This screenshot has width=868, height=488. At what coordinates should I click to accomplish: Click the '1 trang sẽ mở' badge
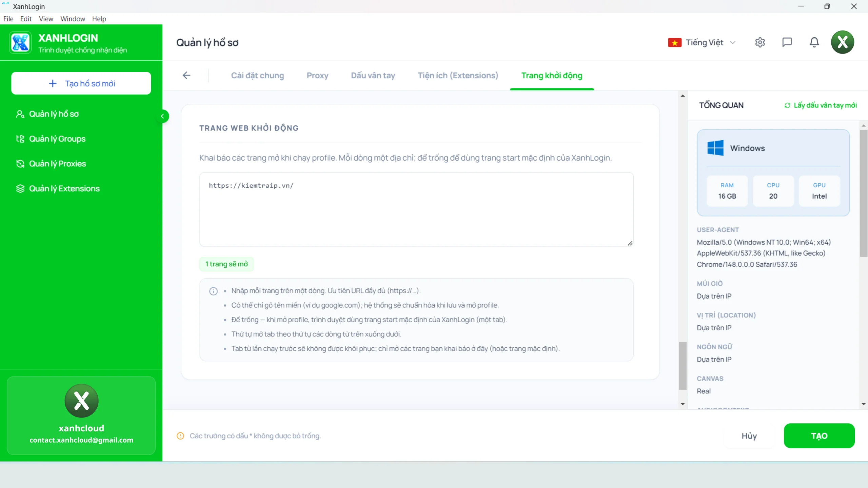pyautogui.click(x=226, y=264)
